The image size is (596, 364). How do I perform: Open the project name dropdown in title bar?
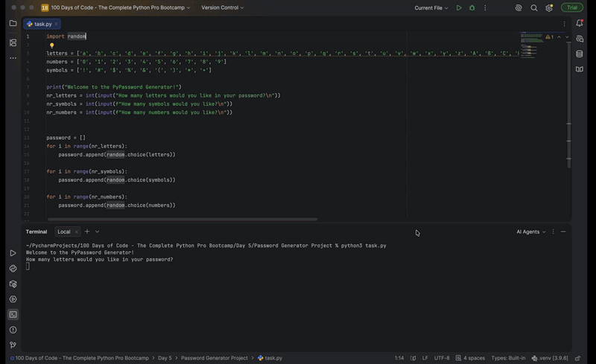click(x=115, y=7)
